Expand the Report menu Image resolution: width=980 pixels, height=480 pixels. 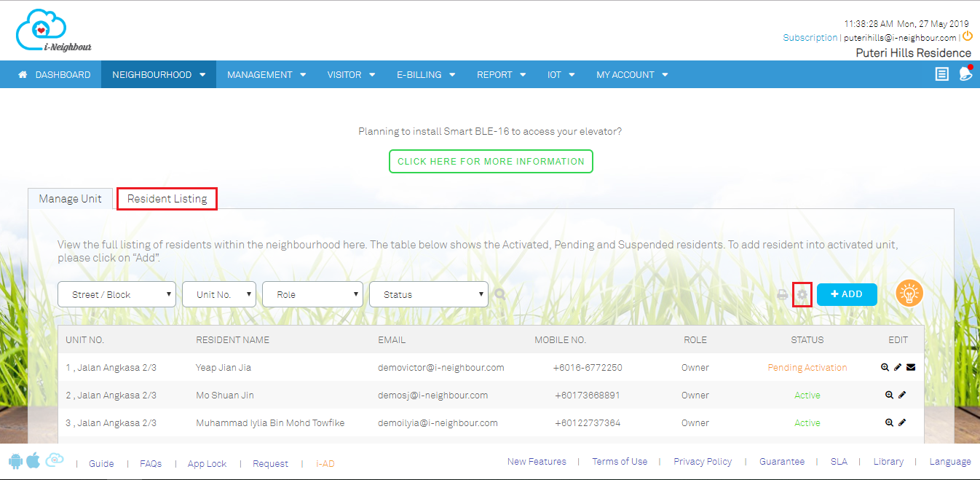click(501, 74)
